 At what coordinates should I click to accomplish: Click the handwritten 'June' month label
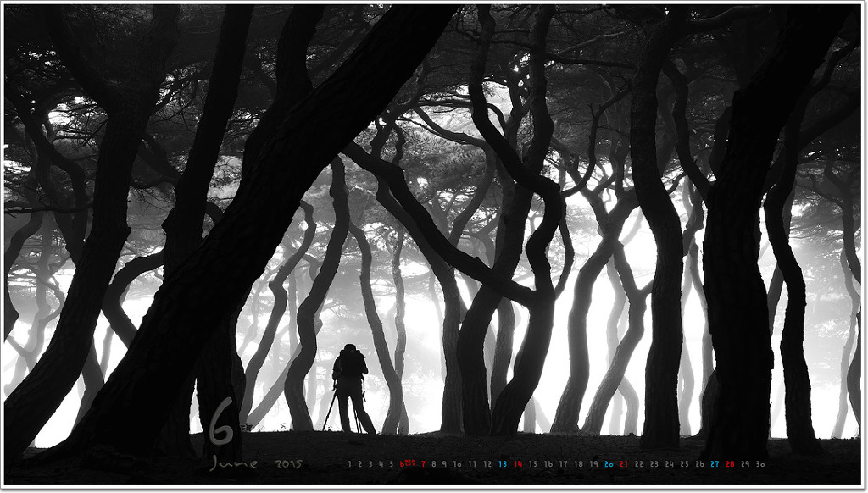point(234,464)
